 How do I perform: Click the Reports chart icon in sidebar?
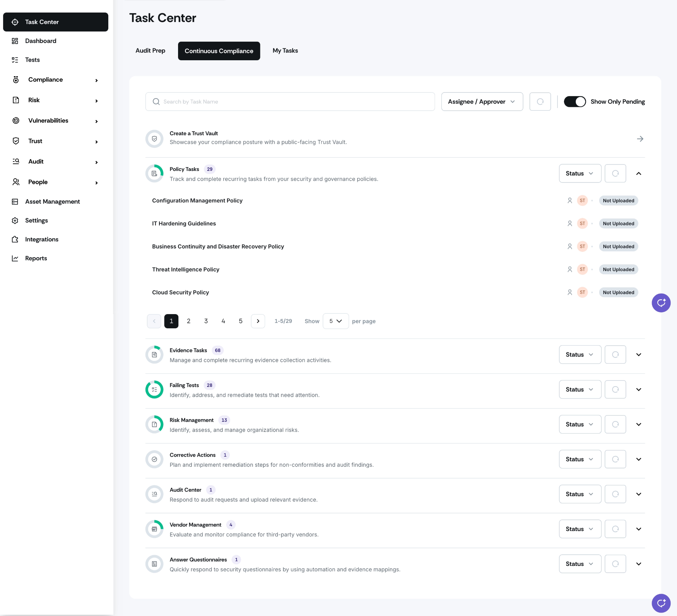(x=15, y=258)
